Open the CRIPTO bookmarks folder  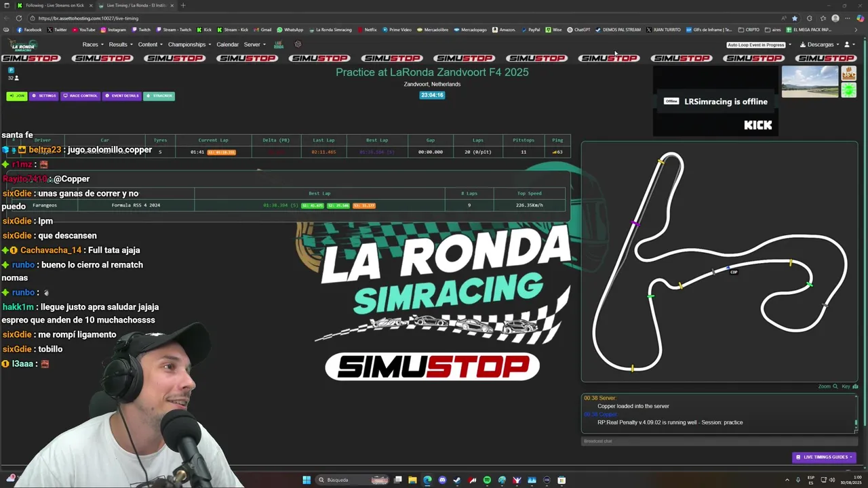749,30
